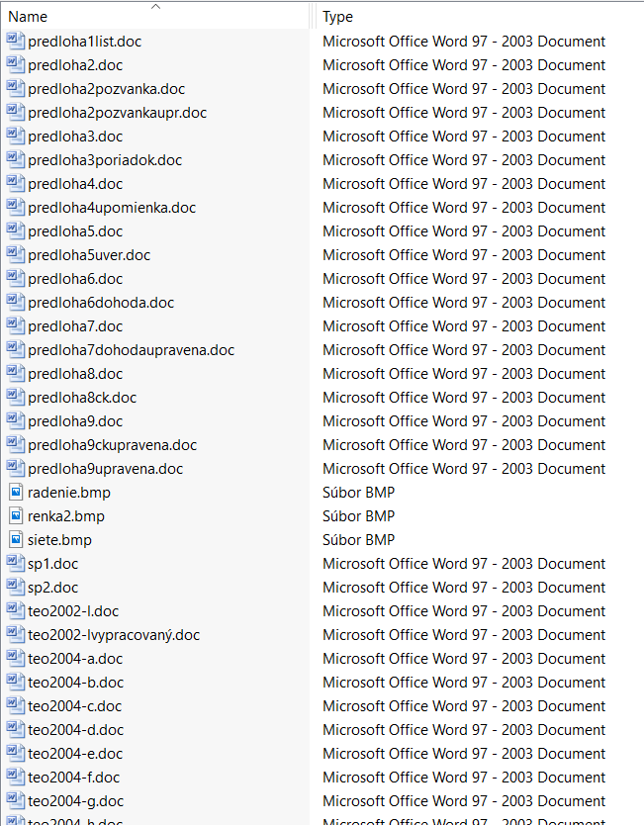Click the Word icon next to predloha5.doc
This screenshot has width=644, height=826.
16,230
